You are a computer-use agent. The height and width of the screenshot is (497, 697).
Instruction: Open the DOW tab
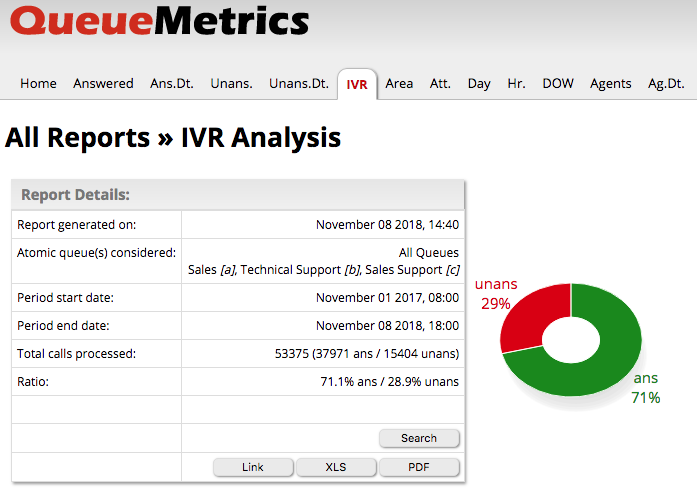click(558, 84)
